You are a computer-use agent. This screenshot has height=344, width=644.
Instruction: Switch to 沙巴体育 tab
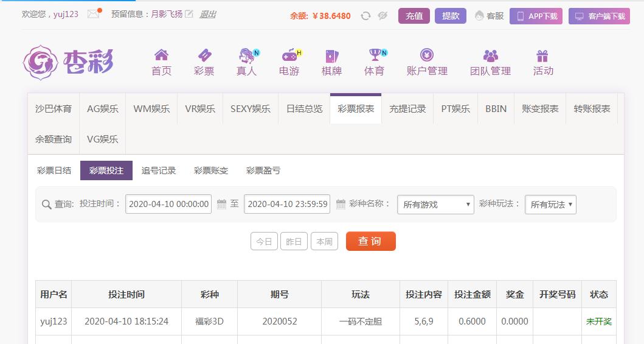coord(54,109)
